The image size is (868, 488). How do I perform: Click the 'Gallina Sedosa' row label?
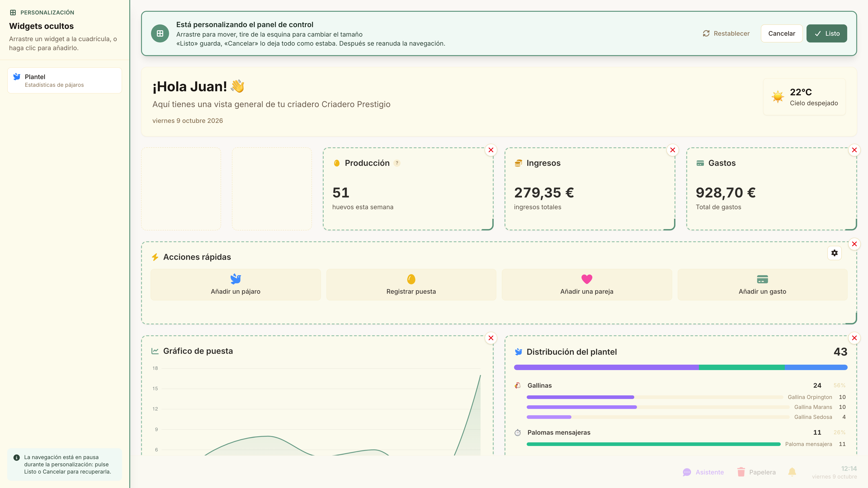[x=813, y=417]
